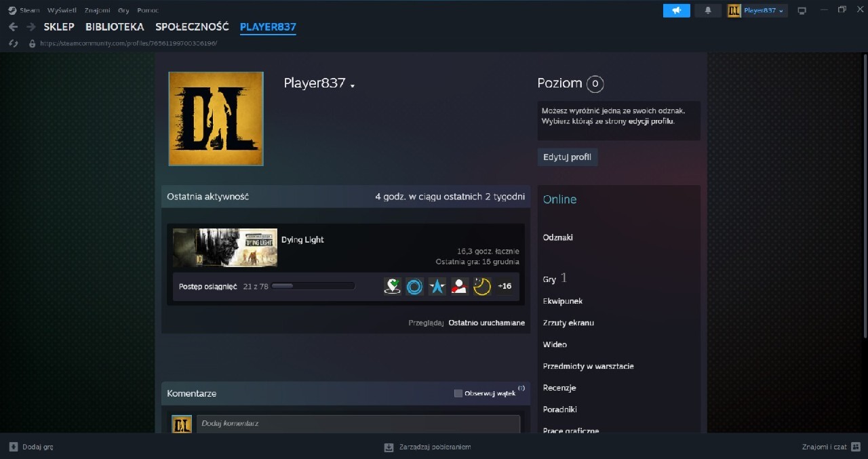Go to the SPOŁECZNOŚĆ tab

pyautogui.click(x=192, y=27)
